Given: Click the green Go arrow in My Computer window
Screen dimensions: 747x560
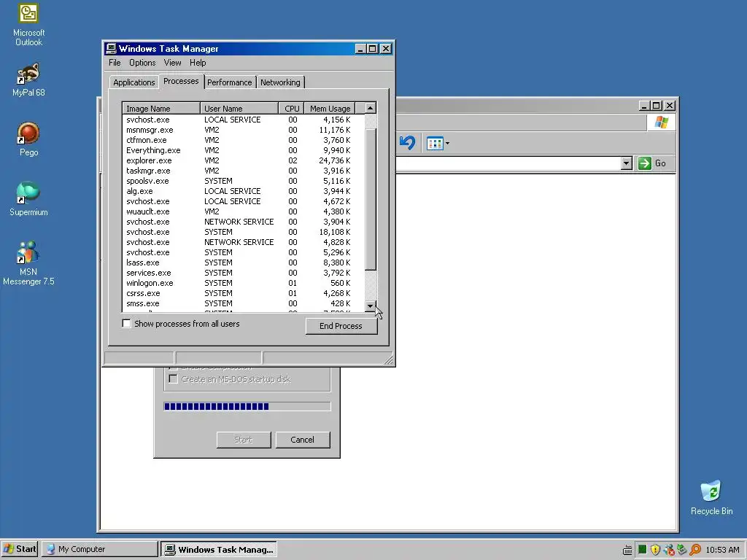Looking at the screenshot, I should tap(645, 163).
